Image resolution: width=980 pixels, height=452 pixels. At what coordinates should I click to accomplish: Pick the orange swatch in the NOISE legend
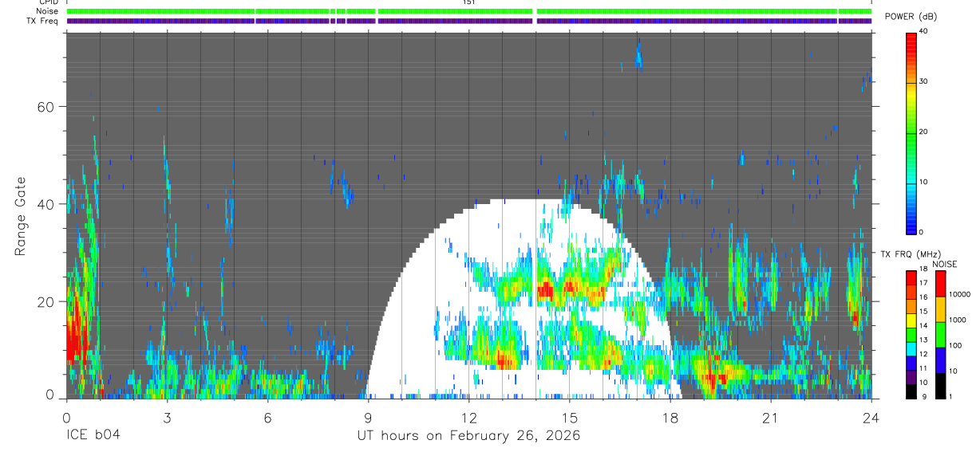[940, 309]
